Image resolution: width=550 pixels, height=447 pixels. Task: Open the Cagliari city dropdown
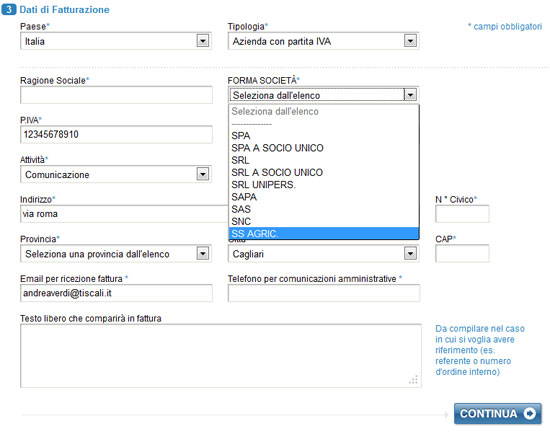click(x=323, y=254)
